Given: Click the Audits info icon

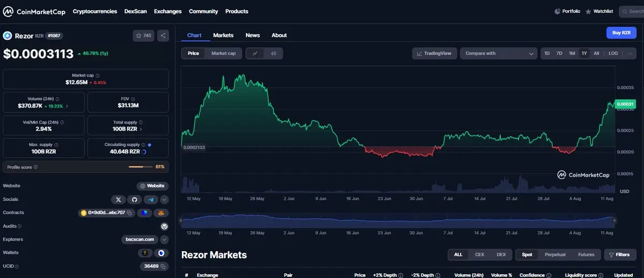Looking at the screenshot, I should point(20,226).
